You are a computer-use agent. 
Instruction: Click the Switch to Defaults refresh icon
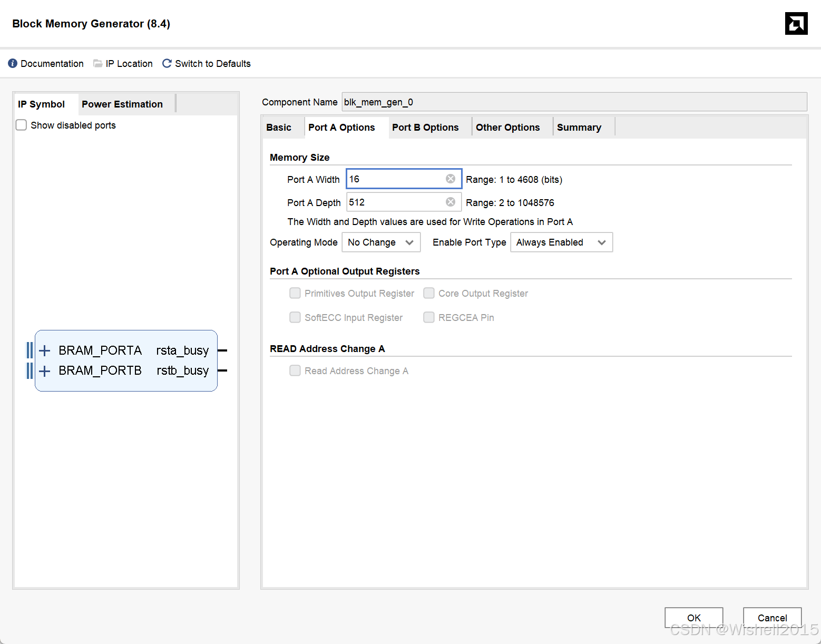coord(167,63)
